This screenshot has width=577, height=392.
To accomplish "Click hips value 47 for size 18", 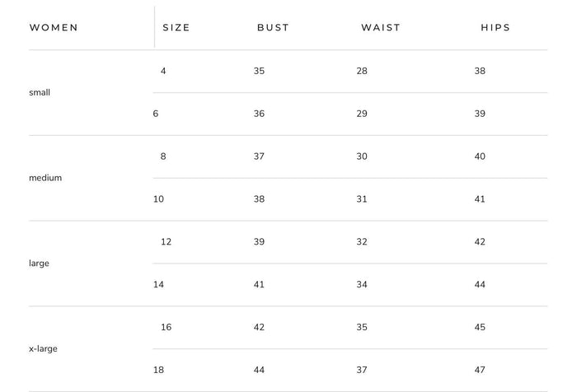I will (480, 370).
